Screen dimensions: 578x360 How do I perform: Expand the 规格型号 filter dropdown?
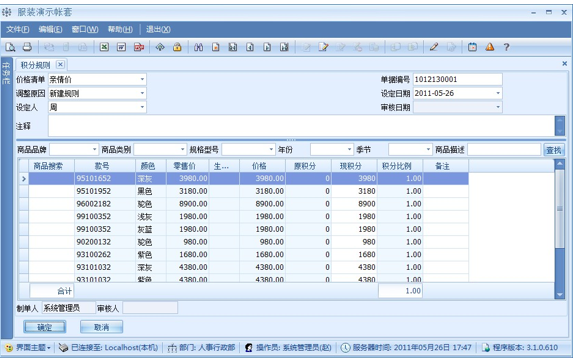pyautogui.click(x=271, y=150)
